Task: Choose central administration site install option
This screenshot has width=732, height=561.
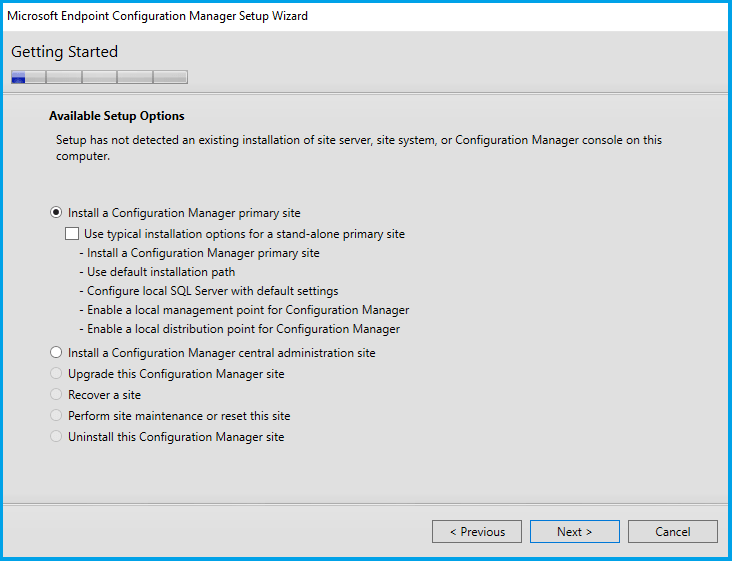Action: (x=56, y=353)
